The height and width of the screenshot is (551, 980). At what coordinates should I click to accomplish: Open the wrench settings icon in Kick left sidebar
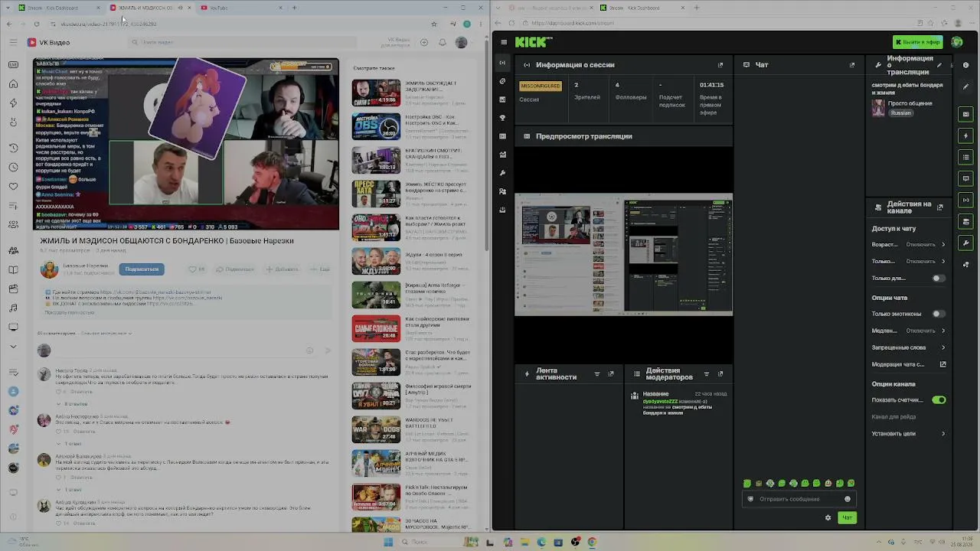click(502, 173)
